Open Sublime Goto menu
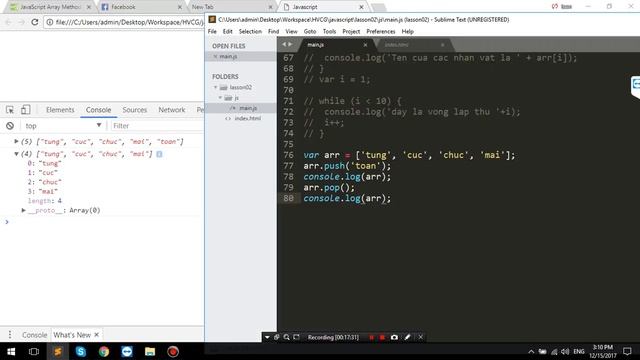This screenshot has width=640, height=360. pyautogui.click(x=310, y=31)
